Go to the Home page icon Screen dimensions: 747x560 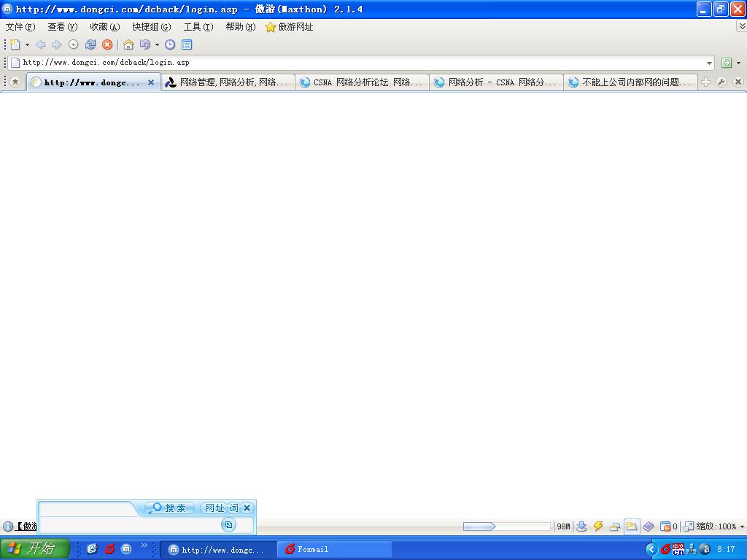click(128, 44)
